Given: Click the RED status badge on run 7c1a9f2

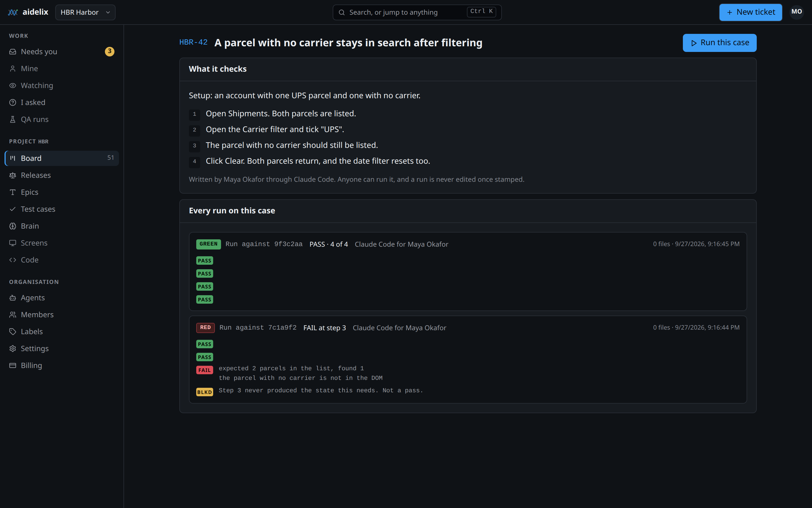Looking at the screenshot, I should click(x=205, y=328).
